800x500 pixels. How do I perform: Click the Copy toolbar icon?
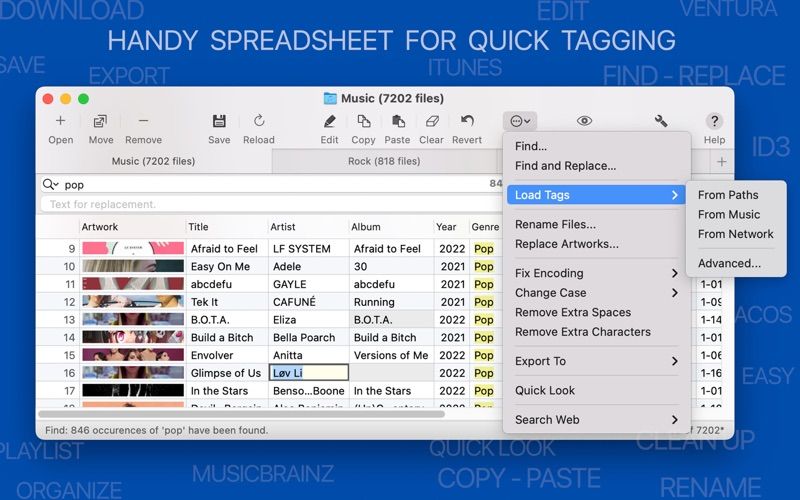[x=363, y=121]
